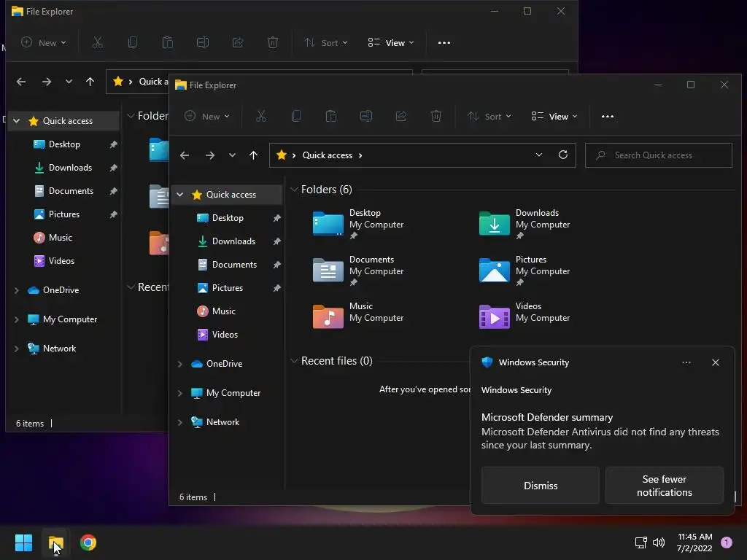Go forward using the right arrow in front window

[209, 155]
